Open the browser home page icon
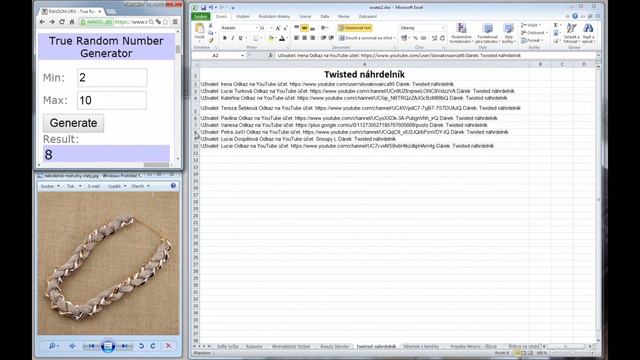 pos(71,22)
